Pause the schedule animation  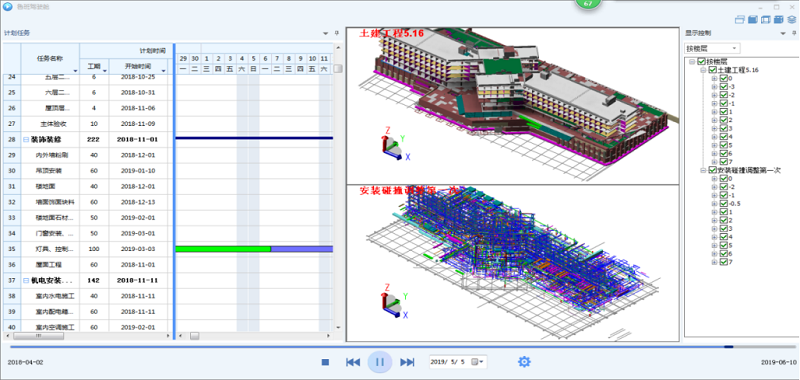coord(380,362)
